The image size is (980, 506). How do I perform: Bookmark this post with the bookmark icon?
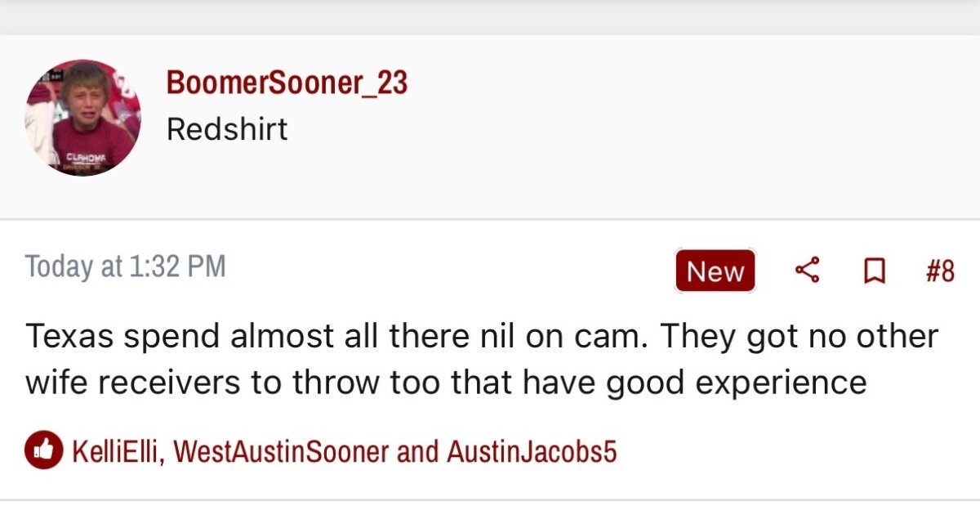[x=875, y=271]
